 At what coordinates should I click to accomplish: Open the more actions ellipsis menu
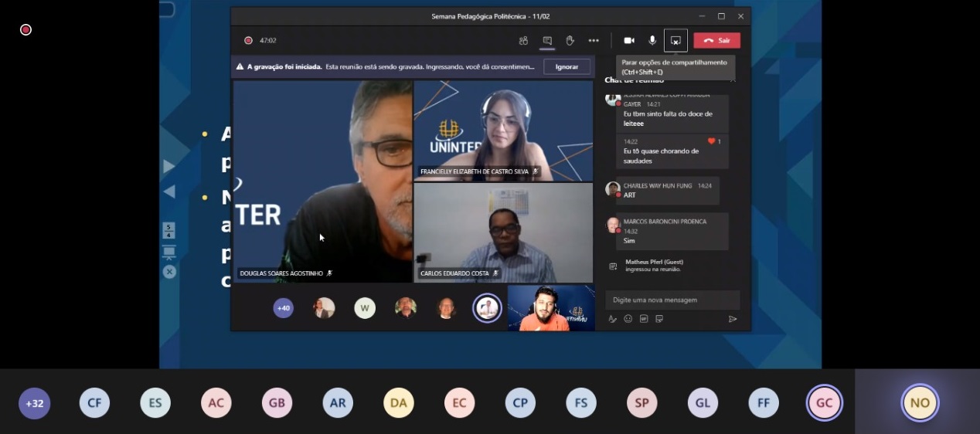(x=594, y=41)
